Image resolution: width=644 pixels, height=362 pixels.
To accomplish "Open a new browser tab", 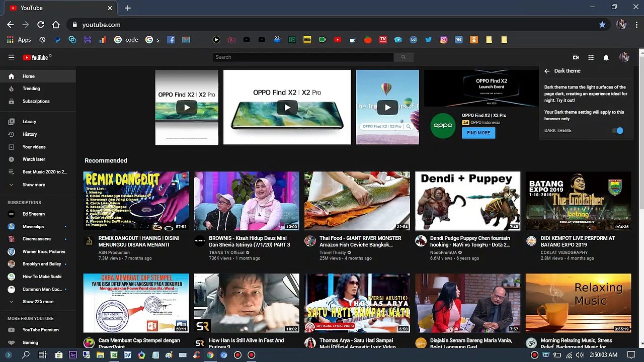I will [128, 8].
